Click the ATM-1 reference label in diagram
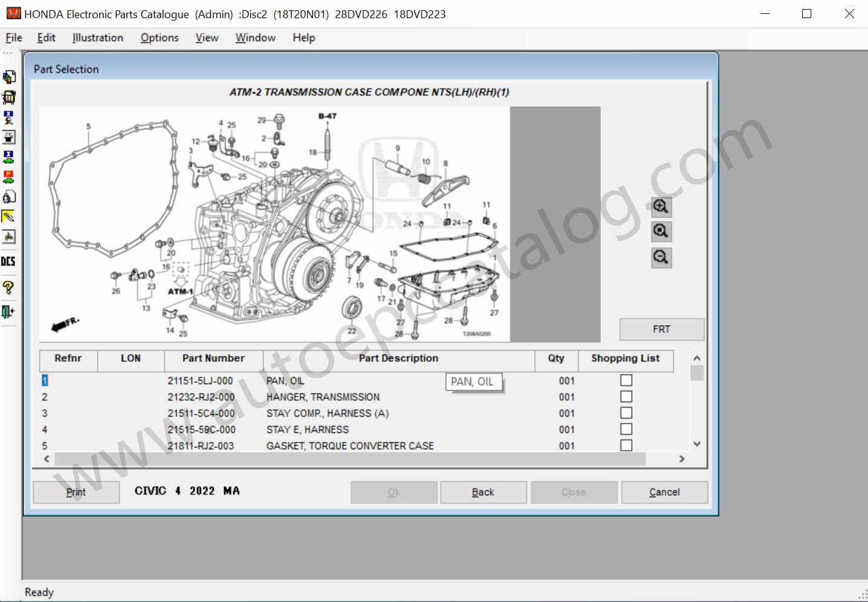This screenshot has height=602, width=868. pyautogui.click(x=180, y=291)
